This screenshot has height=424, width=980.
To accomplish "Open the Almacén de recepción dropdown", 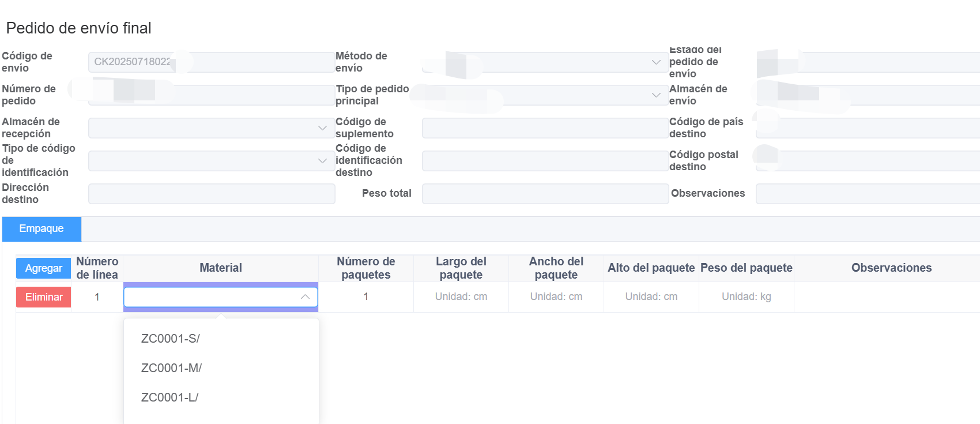I will pyautogui.click(x=210, y=128).
